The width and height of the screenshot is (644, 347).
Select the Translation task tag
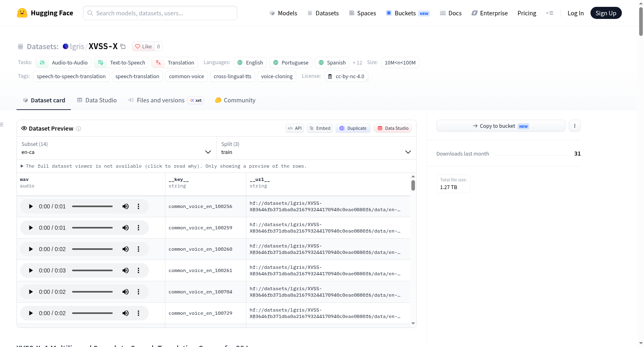(x=175, y=62)
